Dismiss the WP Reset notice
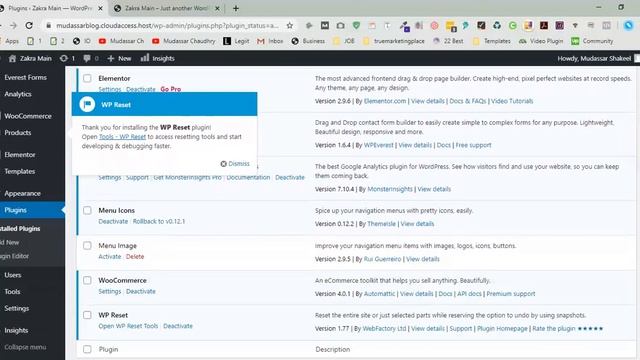This screenshot has height=360, width=640. 235,164
